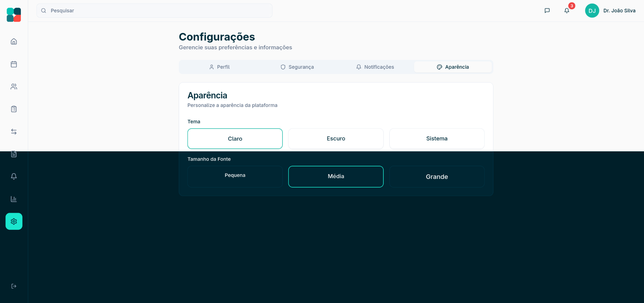The image size is (644, 303).
Task: Open the calendar icon in sidebar
Action: point(14,64)
